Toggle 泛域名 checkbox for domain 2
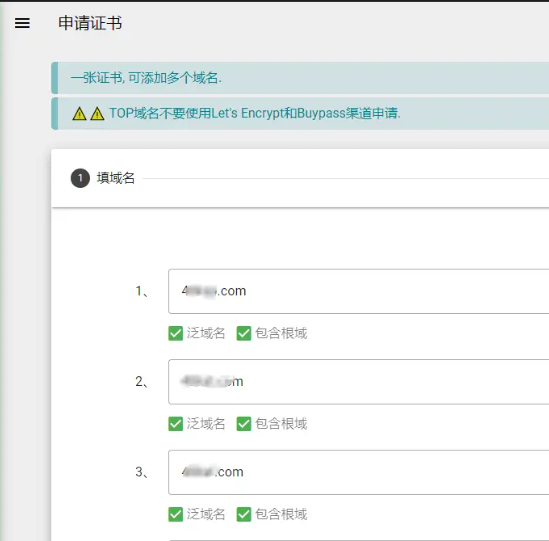549x541 pixels. coord(175,424)
